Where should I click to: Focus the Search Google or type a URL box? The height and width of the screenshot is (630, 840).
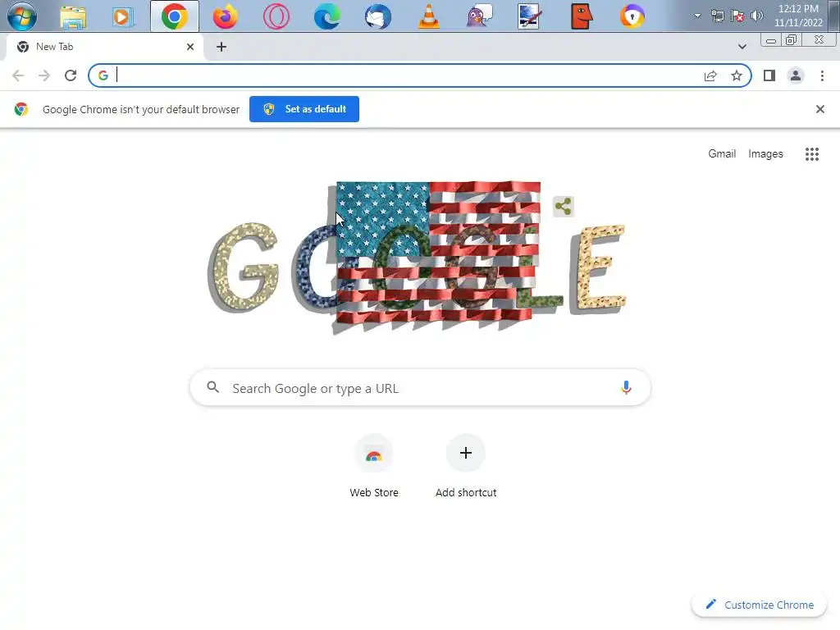tap(421, 387)
